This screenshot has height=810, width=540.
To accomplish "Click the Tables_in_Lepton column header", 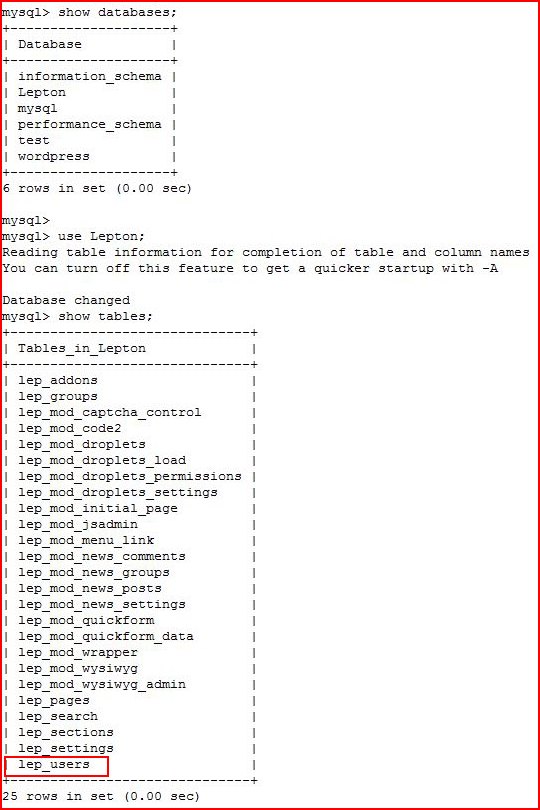I will pyautogui.click(x=82, y=349).
